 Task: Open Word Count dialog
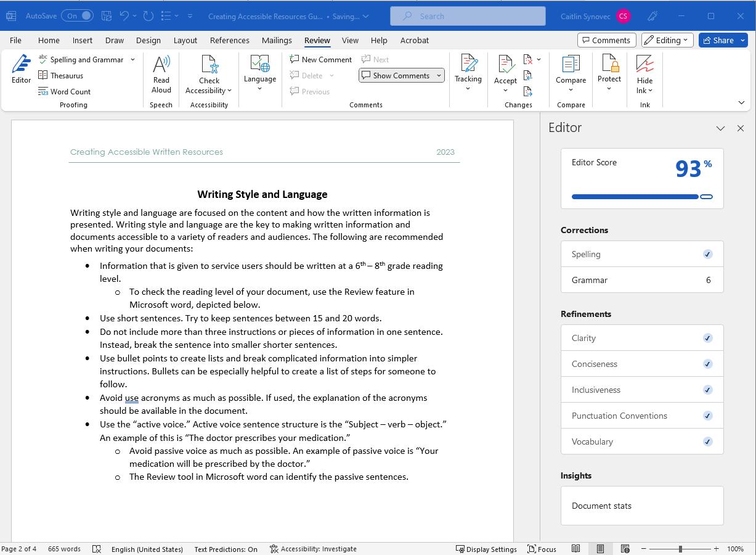64,91
